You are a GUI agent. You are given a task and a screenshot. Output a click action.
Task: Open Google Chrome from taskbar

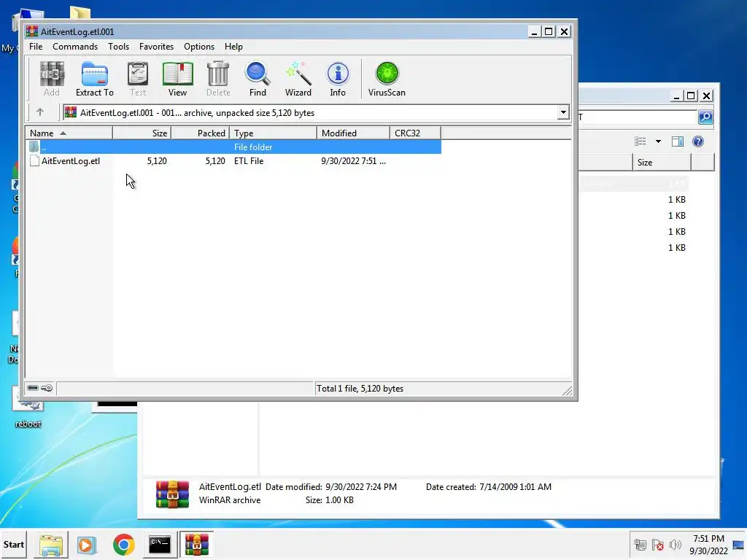click(x=123, y=545)
